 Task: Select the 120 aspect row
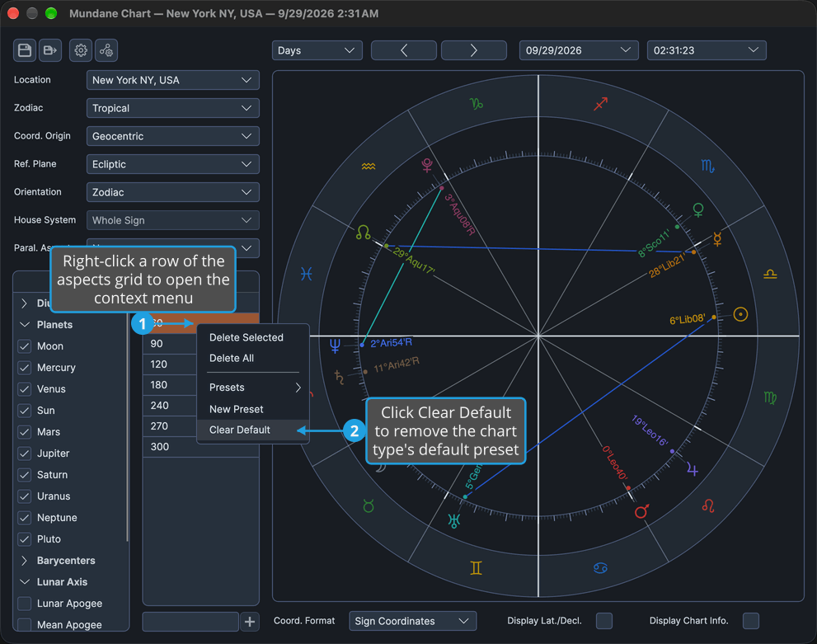click(x=171, y=364)
